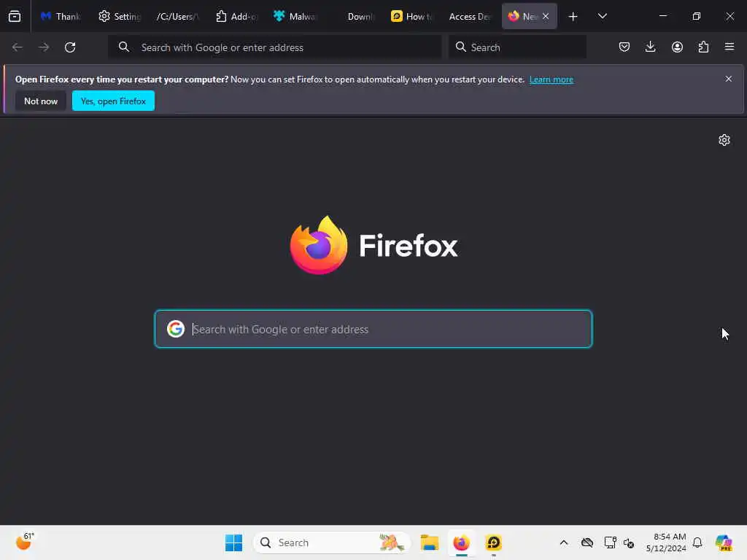
Task: Reload the current page
Action: click(x=70, y=47)
